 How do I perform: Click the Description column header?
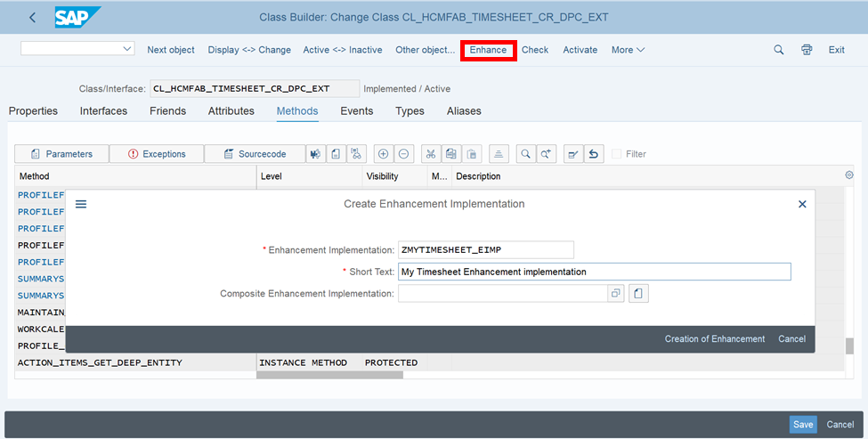click(x=478, y=176)
